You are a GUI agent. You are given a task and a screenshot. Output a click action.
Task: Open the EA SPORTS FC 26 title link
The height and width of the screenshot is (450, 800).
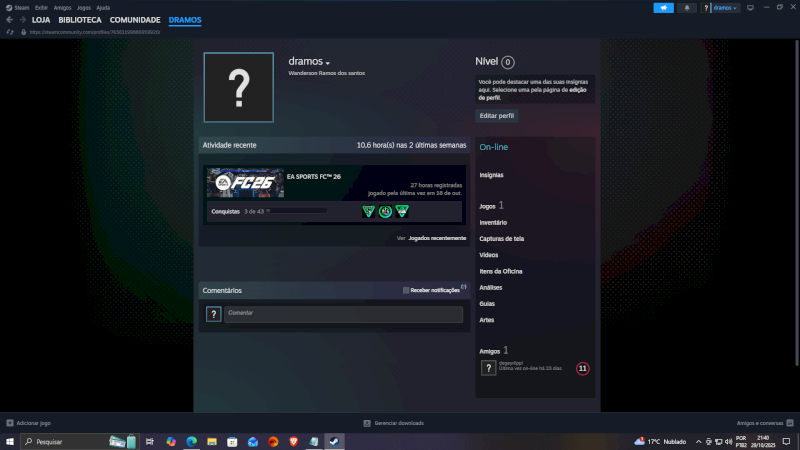[x=314, y=177]
